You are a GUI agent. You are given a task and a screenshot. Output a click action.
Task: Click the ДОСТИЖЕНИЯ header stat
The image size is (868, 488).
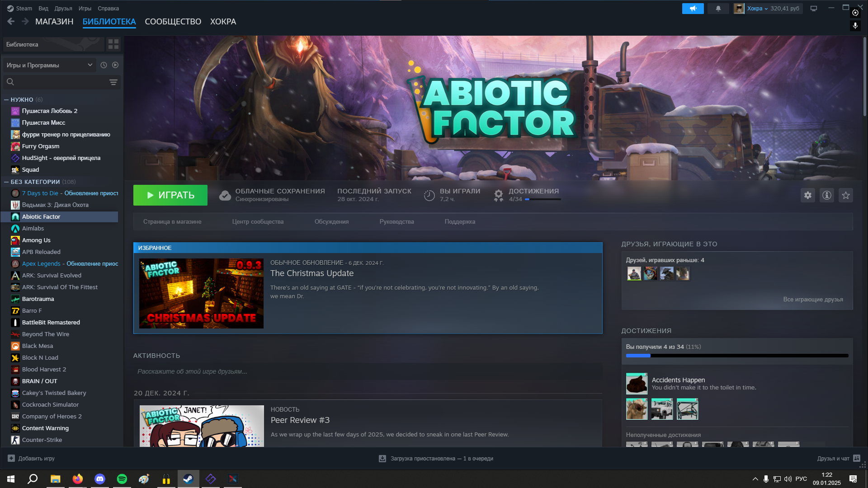pos(527,195)
